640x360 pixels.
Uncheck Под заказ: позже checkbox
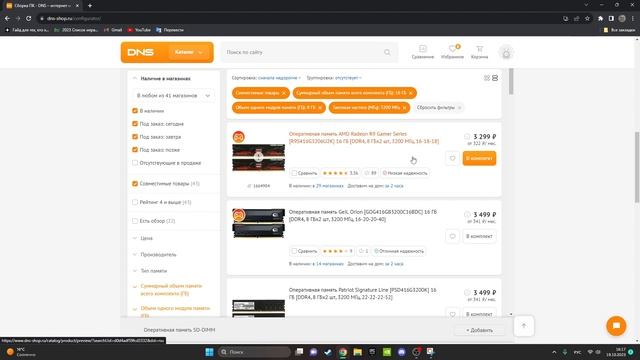pos(135,150)
